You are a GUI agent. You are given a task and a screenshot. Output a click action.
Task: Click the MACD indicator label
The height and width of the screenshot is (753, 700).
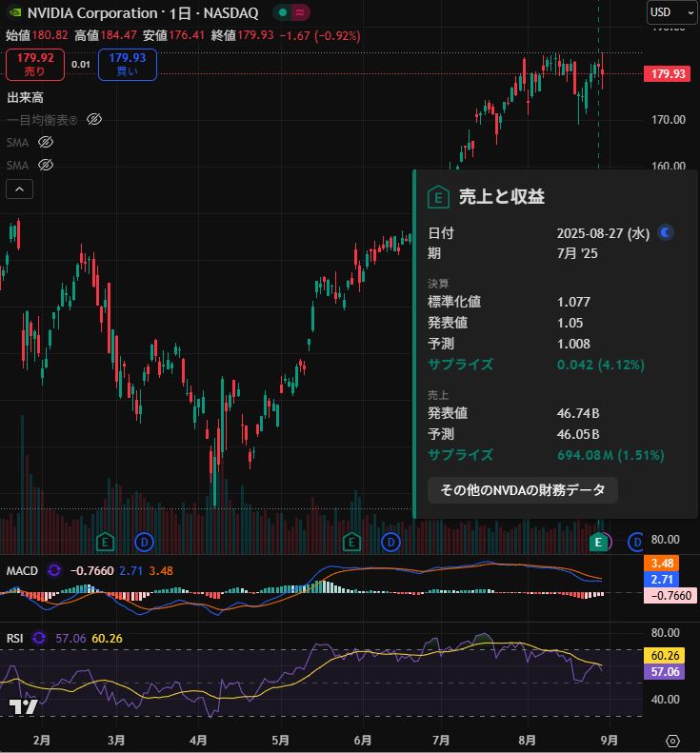click(x=22, y=571)
